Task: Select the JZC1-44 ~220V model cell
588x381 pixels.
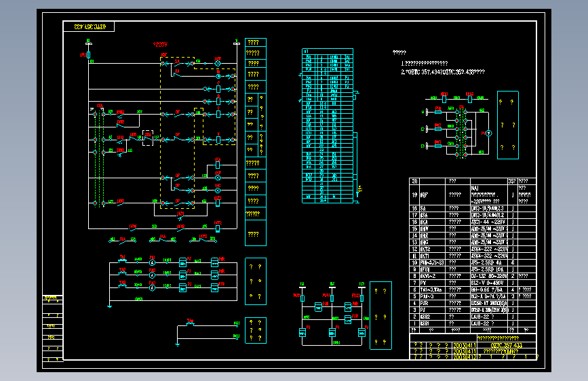Action: click(x=490, y=222)
